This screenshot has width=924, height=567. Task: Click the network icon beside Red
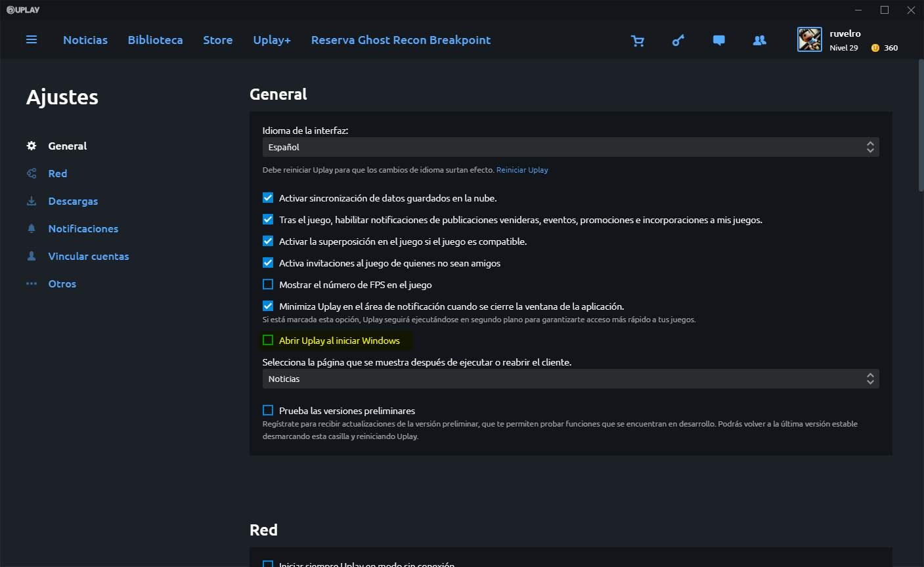[32, 173]
